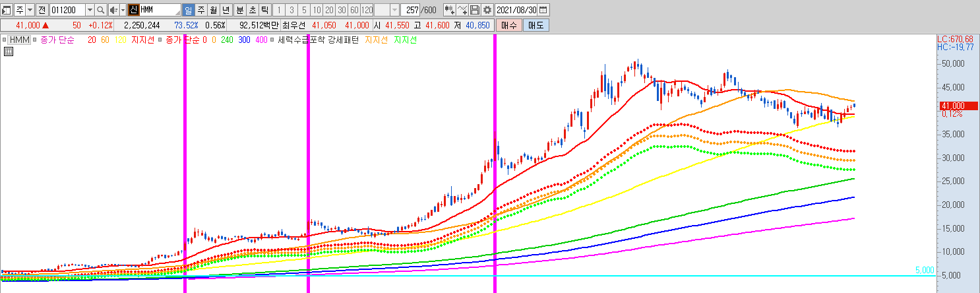Select the weekly (주) chart period

pyautogui.click(x=200, y=10)
